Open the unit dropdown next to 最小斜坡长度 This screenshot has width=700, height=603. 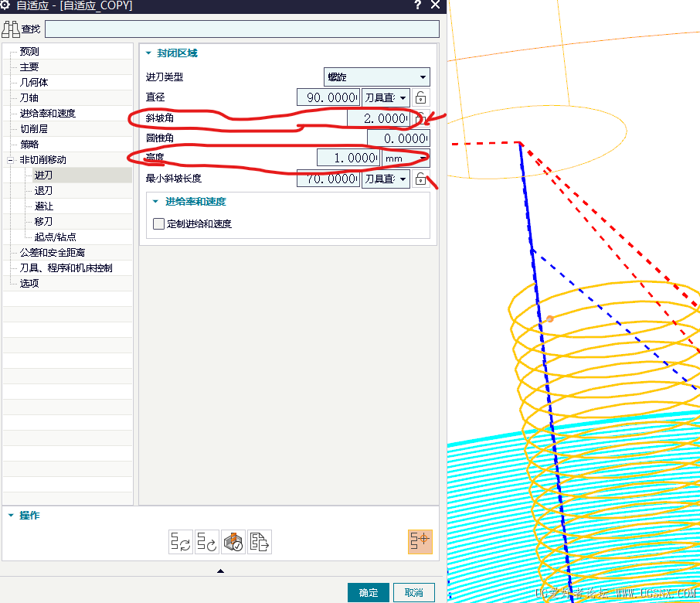[386, 179]
